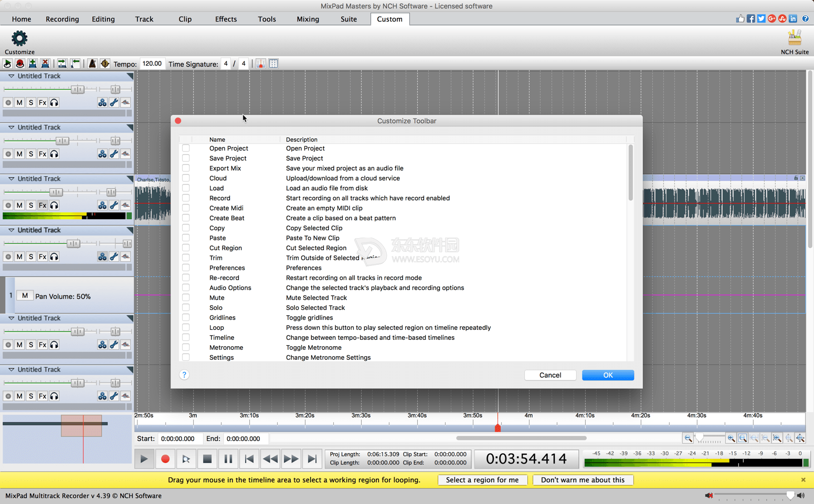Click the zoom out magnifier icon
Image resolution: width=814 pixels, height=504 pixels.
pos(688,438)
